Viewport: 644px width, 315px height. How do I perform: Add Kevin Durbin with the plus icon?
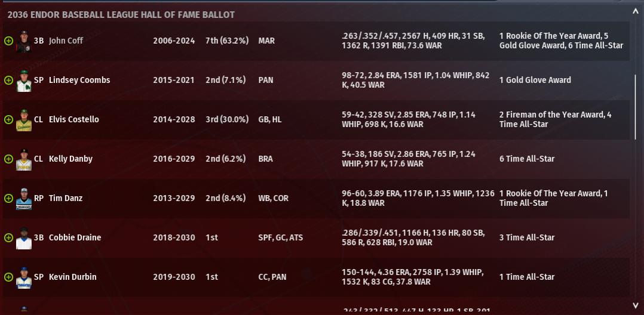(x=8, y=277)
